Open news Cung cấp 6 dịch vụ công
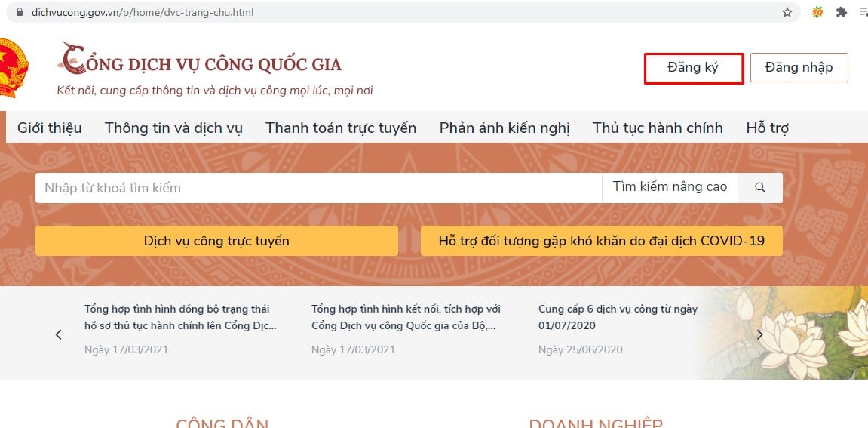Image resolution: width=868 pixels, height=428 pixels. (x=618, y=317)
